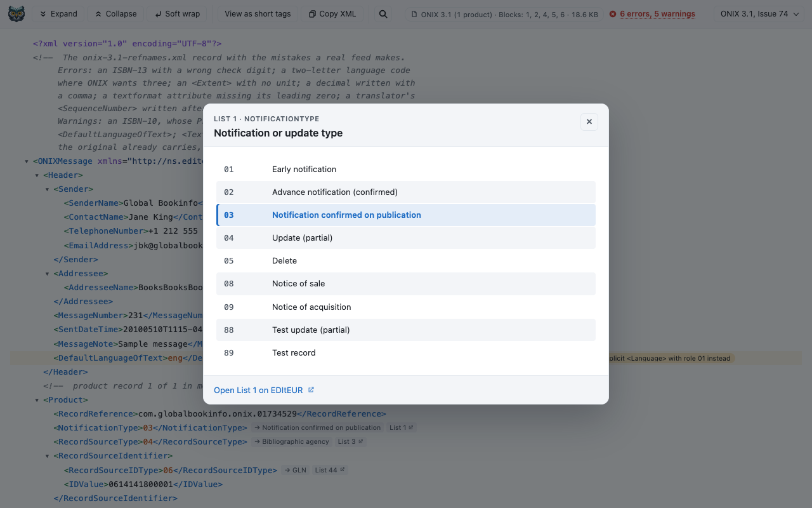Image resolution: width=812 pixels, height=508 pixels.
Task: Click the SentDateTime line
Action: 128,330
